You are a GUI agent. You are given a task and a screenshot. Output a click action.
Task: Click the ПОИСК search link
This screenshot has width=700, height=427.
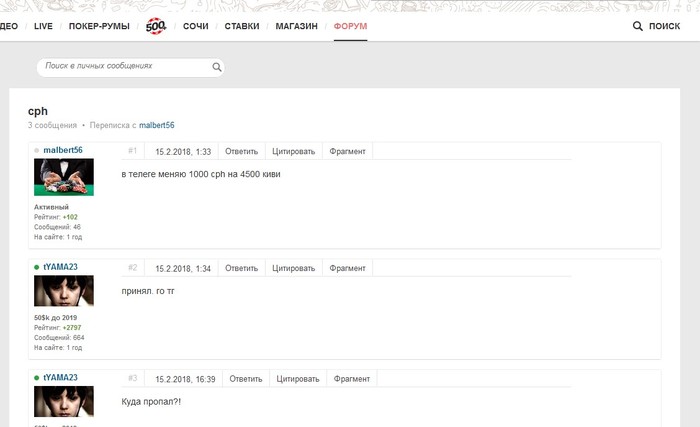[664, 26]
